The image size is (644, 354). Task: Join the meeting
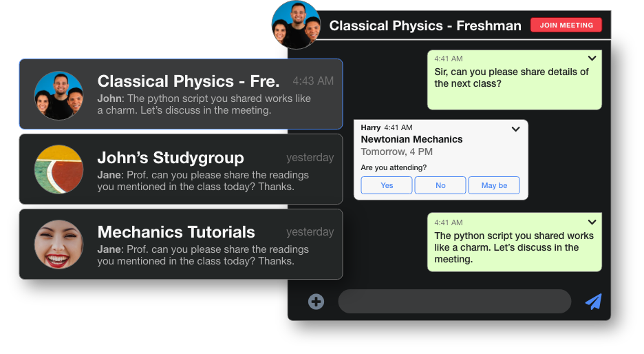pyautogui.click(x=566, y=25)
